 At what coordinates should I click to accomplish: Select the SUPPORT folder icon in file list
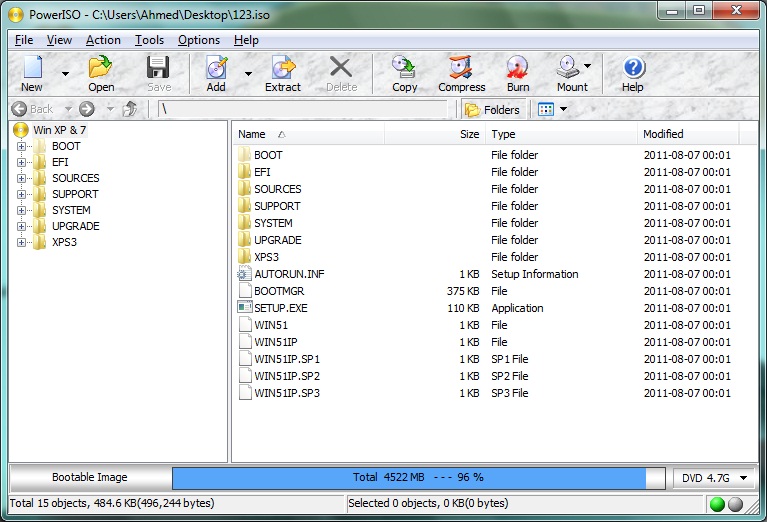click(245, 206)
